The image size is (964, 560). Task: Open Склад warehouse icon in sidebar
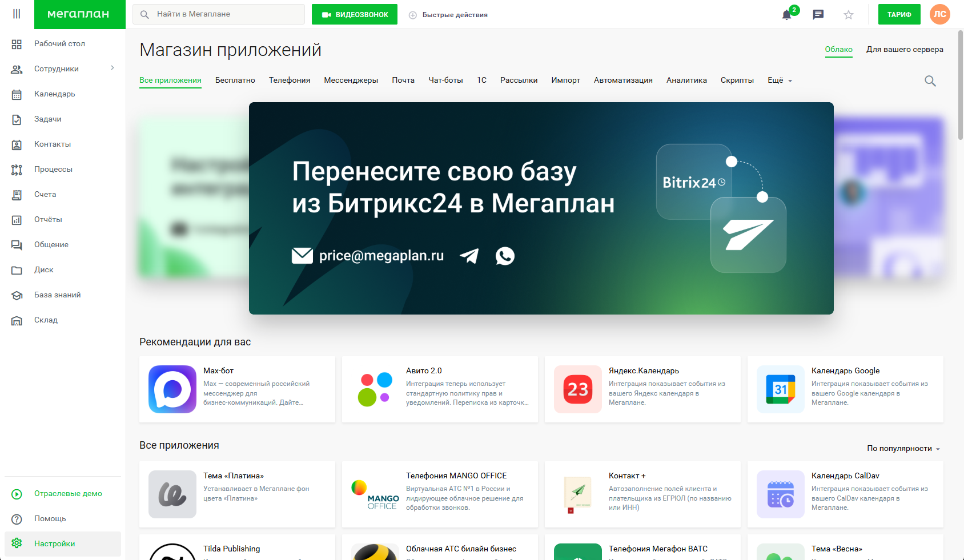(x=17, y=320)
